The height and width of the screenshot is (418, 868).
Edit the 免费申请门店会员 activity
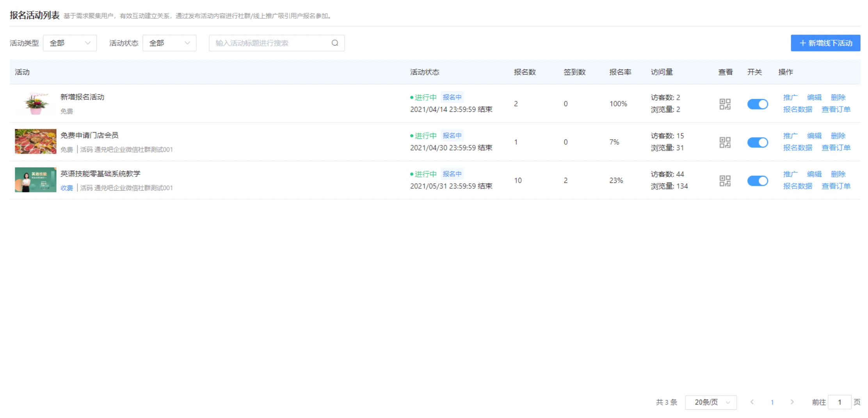coord(814,136)
